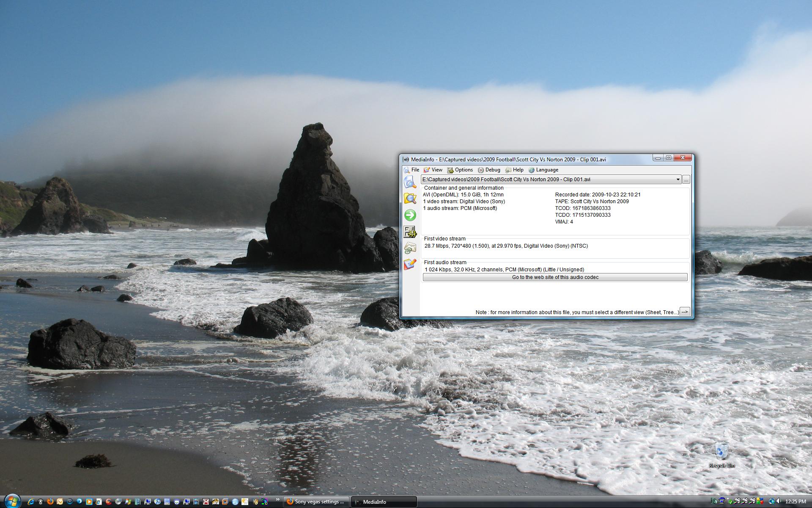
Task: Click the Windows Start orb
Action: pyautogui.click(x=12, y=501)
